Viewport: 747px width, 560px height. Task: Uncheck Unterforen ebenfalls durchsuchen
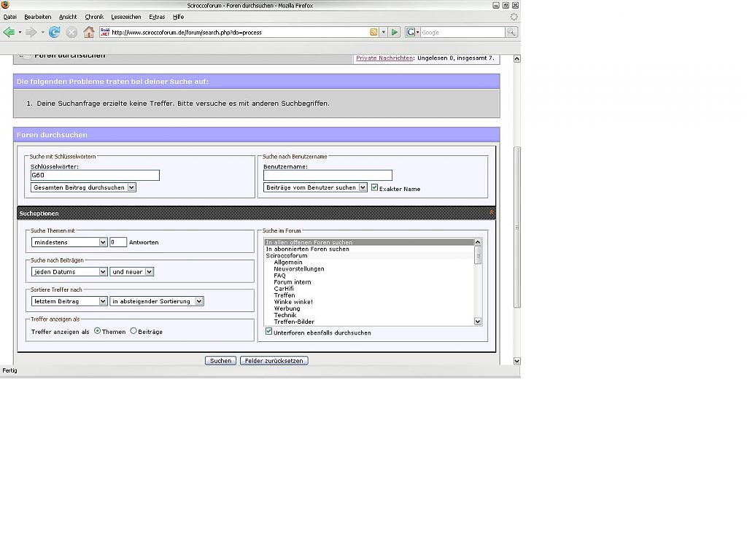269,332
